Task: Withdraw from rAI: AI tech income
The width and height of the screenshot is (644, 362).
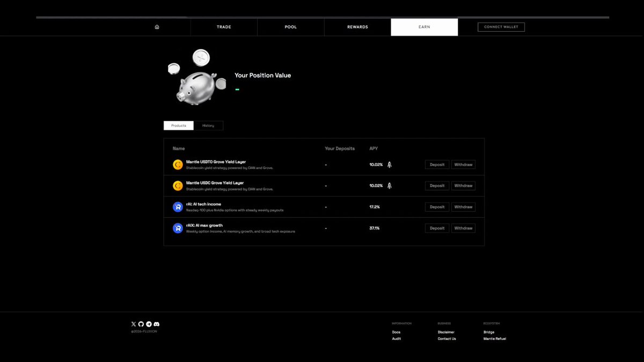Action: pyautogui.click(x=464, y=207)
